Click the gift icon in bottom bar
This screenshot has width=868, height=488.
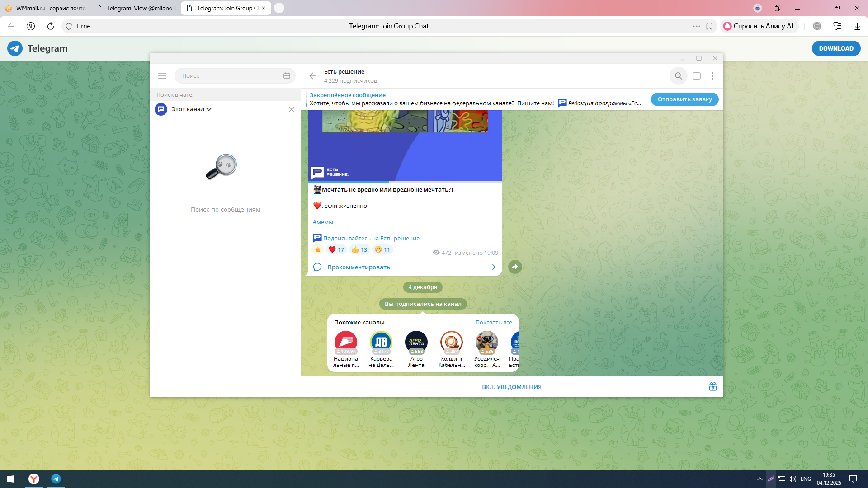(713, 387)
